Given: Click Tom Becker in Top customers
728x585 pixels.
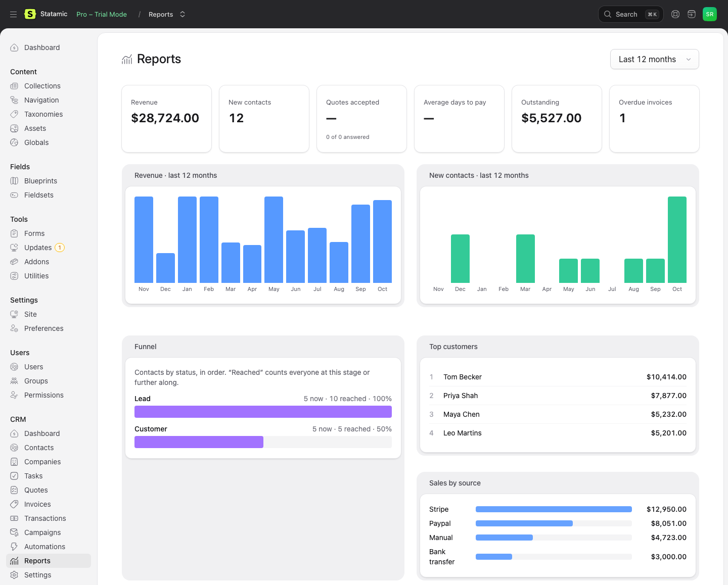Looking at the screenshot, I should pyautogui.click(x=463, y=377).
